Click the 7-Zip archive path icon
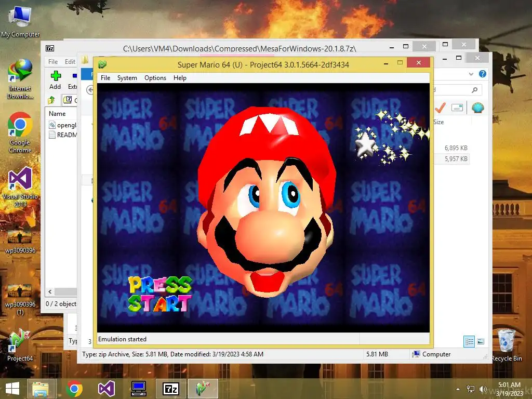532x399 pixels. (68, 100)
